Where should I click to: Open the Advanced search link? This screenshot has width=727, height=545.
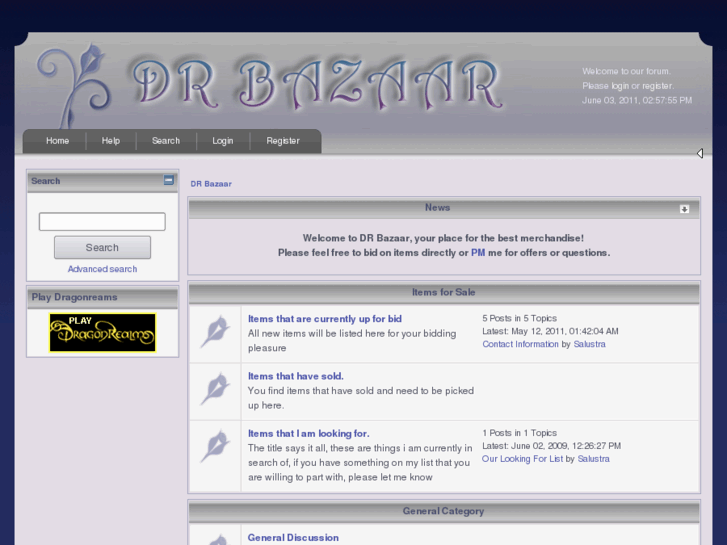tap(102, 269)
